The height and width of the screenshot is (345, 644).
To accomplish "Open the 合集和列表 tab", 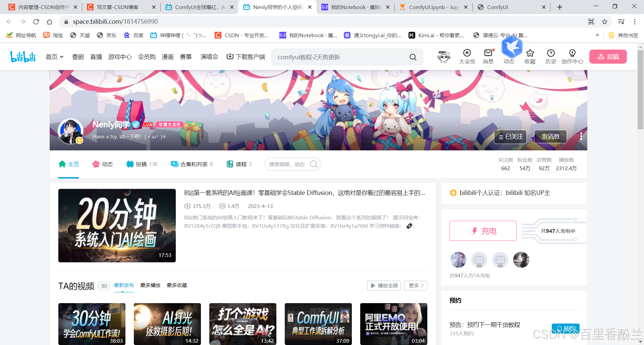I will pyautogui.click(x=192, y=164).
